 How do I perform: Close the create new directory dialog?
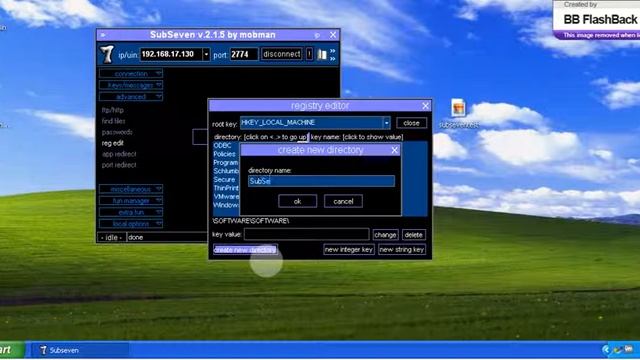click(x=394, y=150)
